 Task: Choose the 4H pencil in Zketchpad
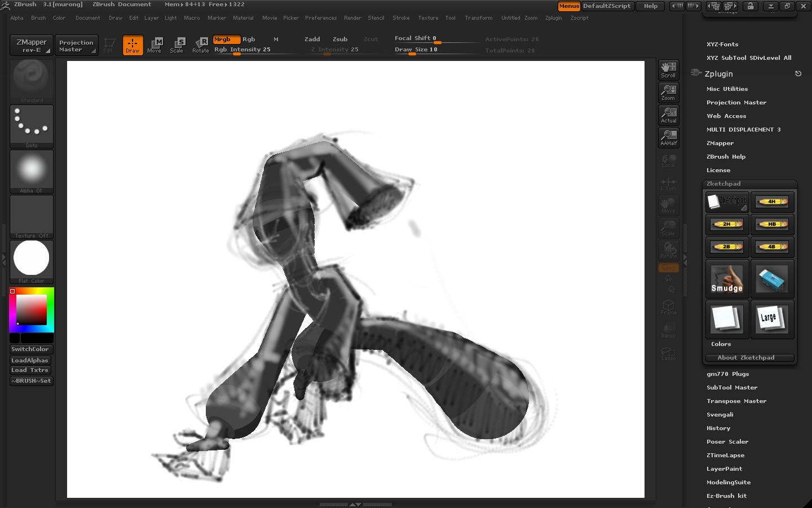tap(772, 202)
